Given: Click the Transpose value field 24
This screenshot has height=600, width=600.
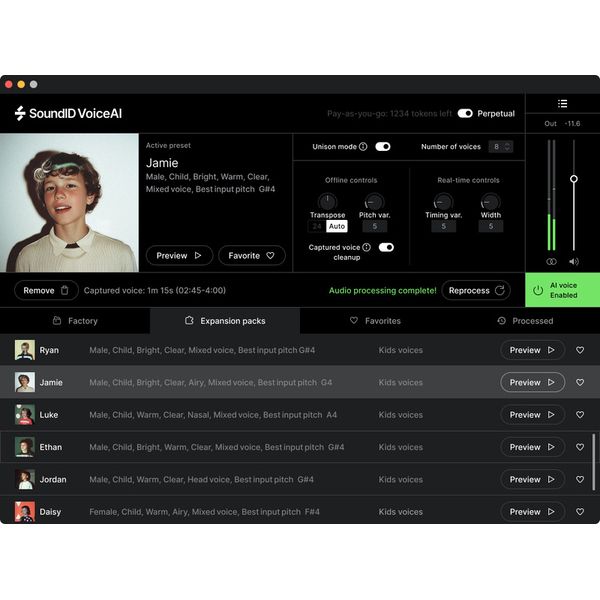Looking at the screenshot, I should [x=317, y=226].
